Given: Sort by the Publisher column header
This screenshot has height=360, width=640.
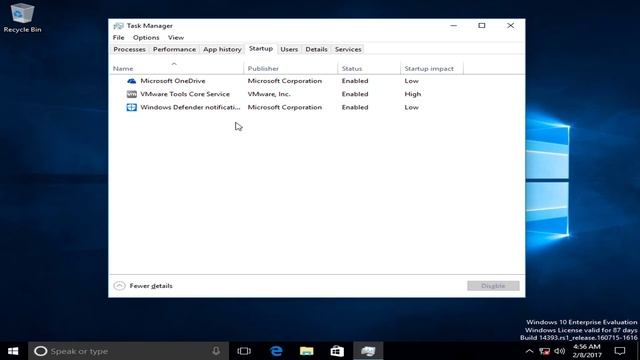Looking at the screenshot, I should [291, 68].
